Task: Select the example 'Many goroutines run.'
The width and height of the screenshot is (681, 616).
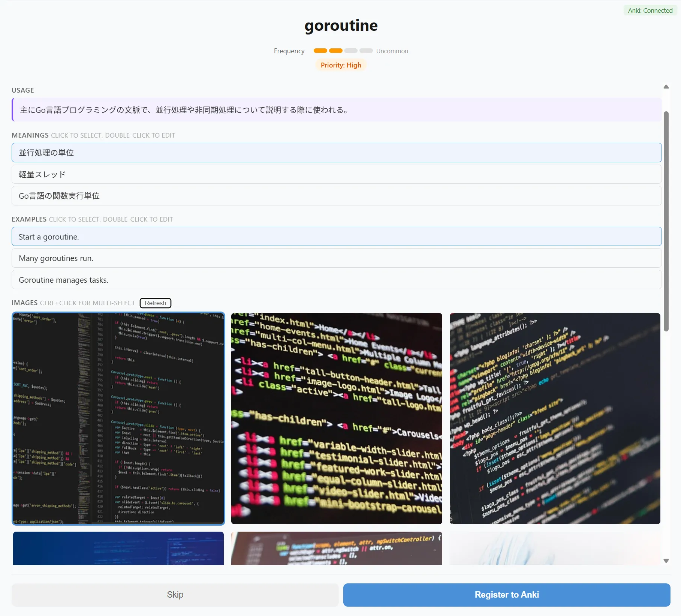Action: click(x=337, y=258)
